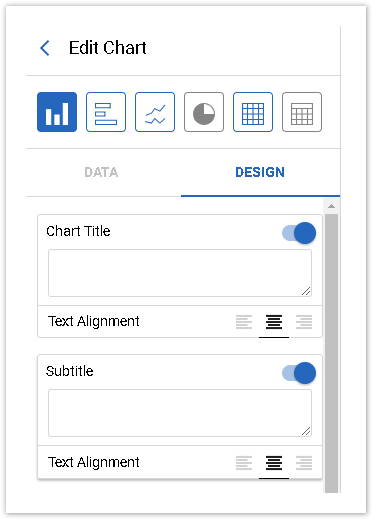Choose the line chart type icon

pos(155,112)
